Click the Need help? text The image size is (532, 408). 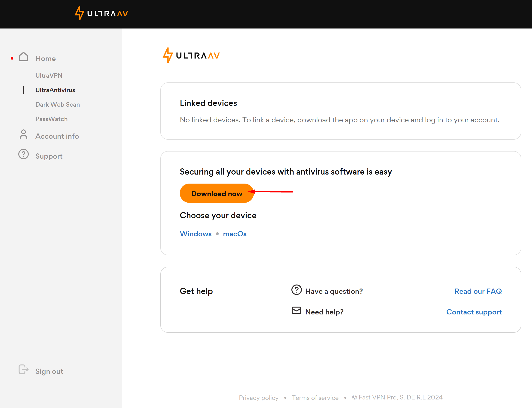324,312
